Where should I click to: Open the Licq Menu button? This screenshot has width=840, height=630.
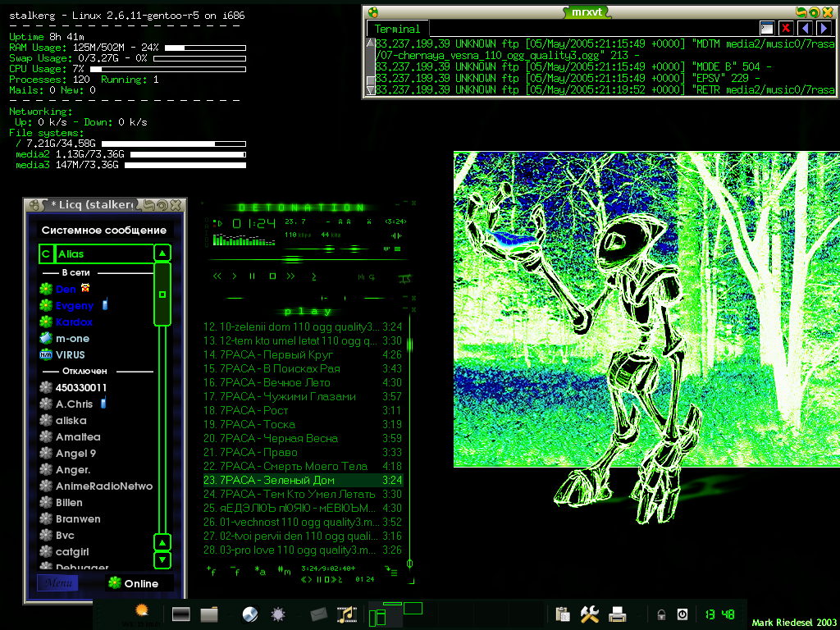(x=58, y=583)
